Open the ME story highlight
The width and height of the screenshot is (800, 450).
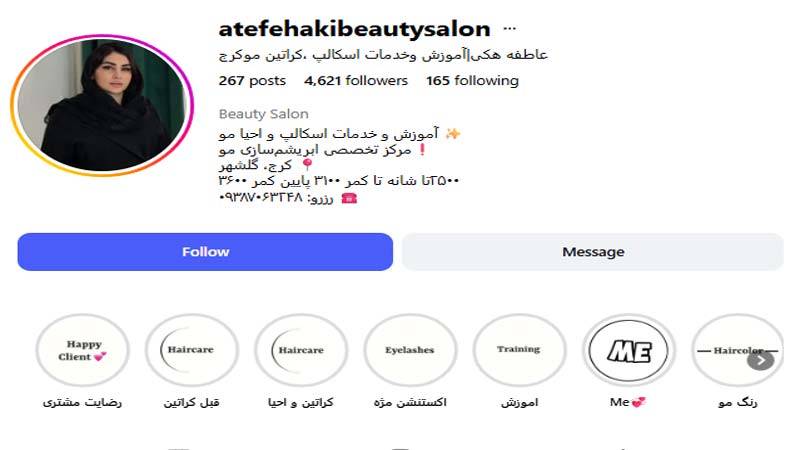coord(629,350)
